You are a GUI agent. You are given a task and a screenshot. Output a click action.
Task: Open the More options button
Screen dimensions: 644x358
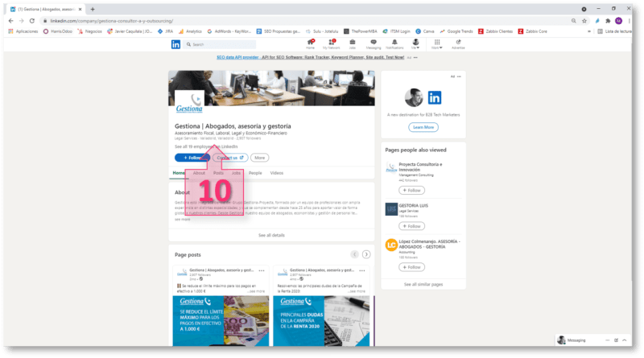259,158
